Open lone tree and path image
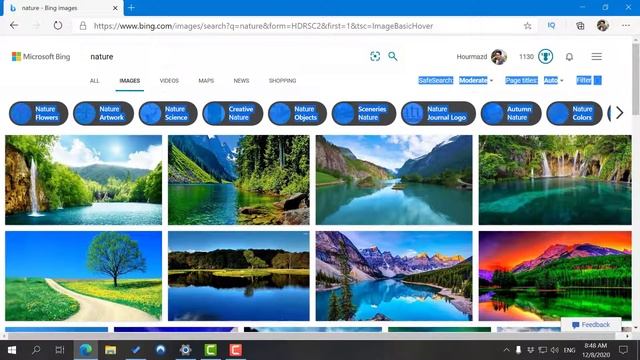 coord(83,276)
